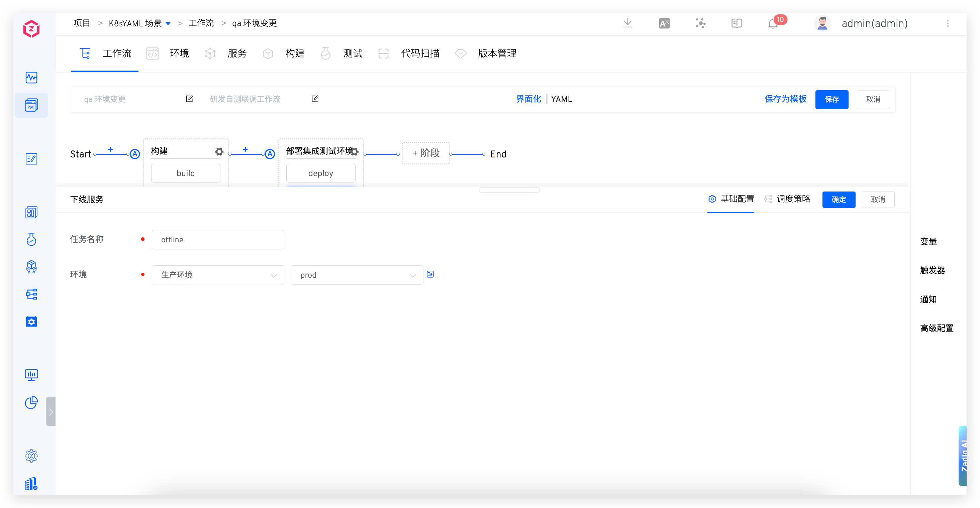Open the language translation icon
Viewport: 980px width, 508px height.
pyautogui.click(x=664, y=24)
